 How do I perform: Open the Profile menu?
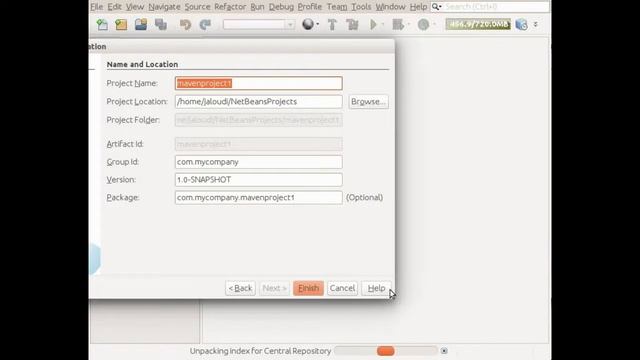tap(310, 7)
